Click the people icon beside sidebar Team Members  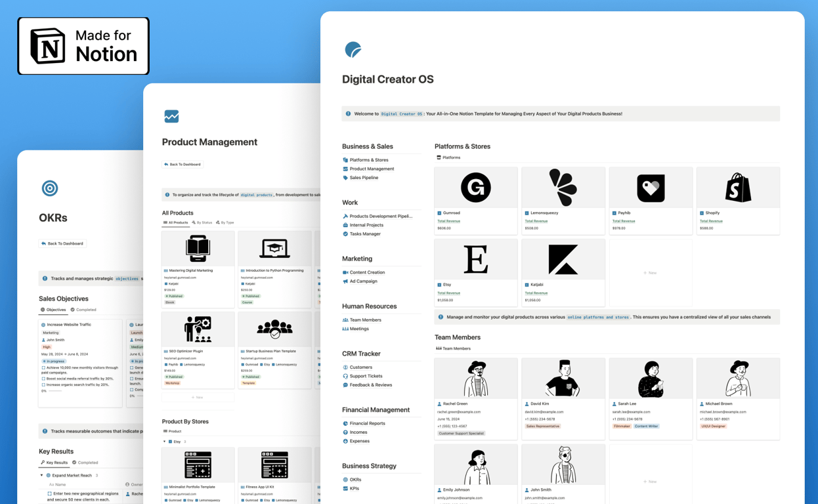click(x=345, y=320)
